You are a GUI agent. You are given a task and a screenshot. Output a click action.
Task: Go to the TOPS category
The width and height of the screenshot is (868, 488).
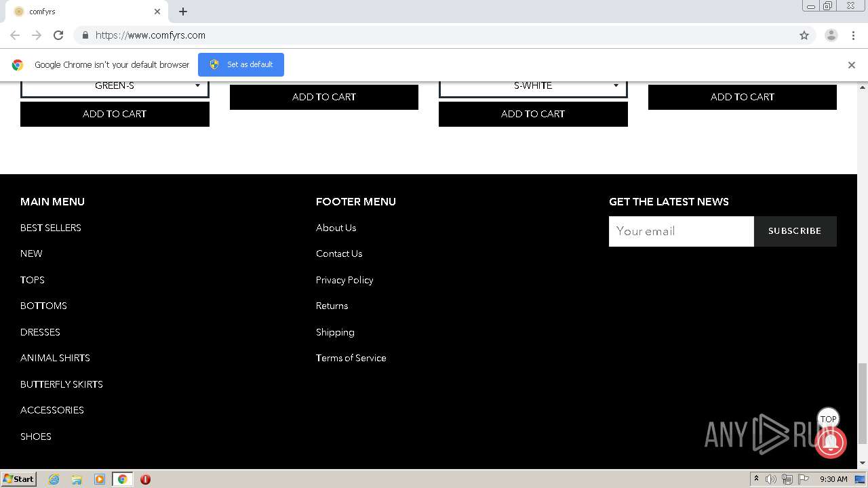point(33,280)
